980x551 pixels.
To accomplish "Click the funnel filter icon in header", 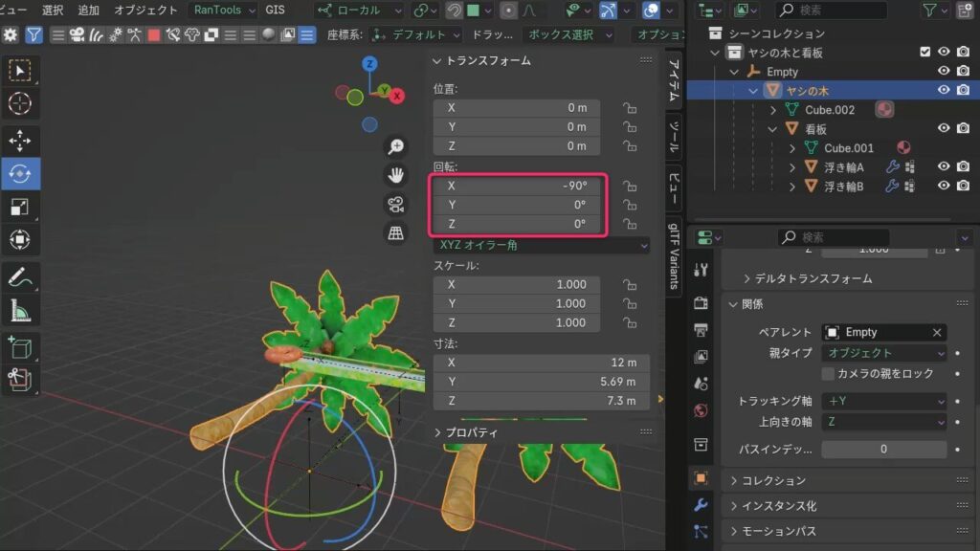I will (x=33, y=35).
